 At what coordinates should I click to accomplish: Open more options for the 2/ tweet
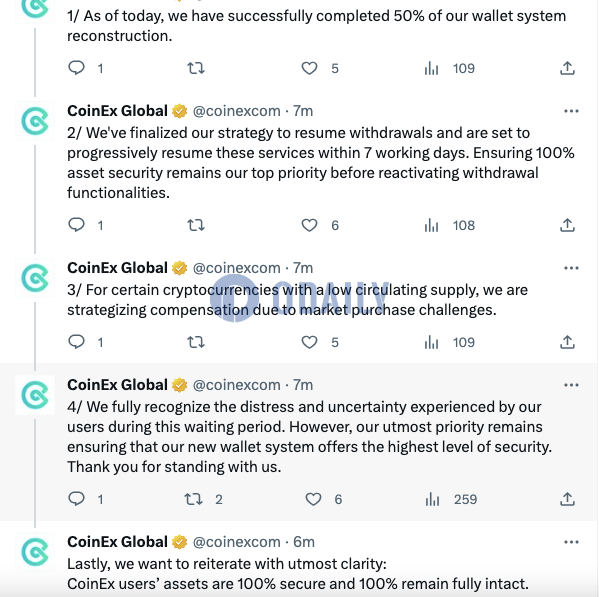click(x=571, y=111)
